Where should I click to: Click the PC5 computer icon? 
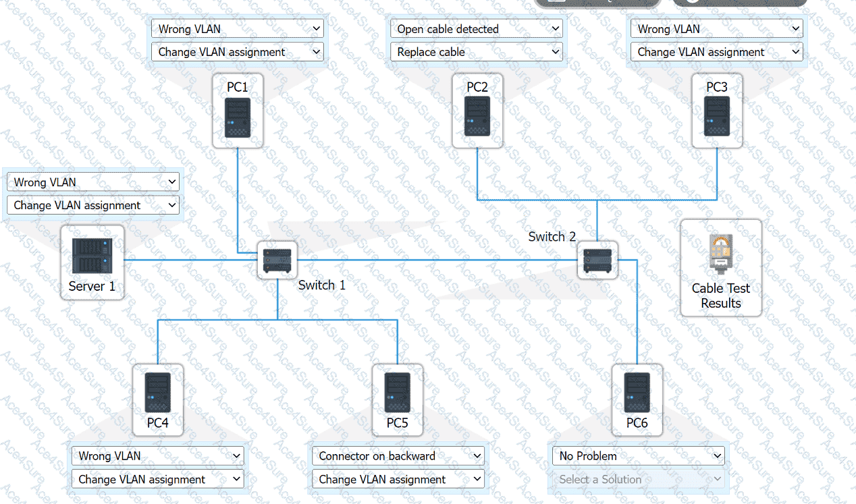coord(398,393)
